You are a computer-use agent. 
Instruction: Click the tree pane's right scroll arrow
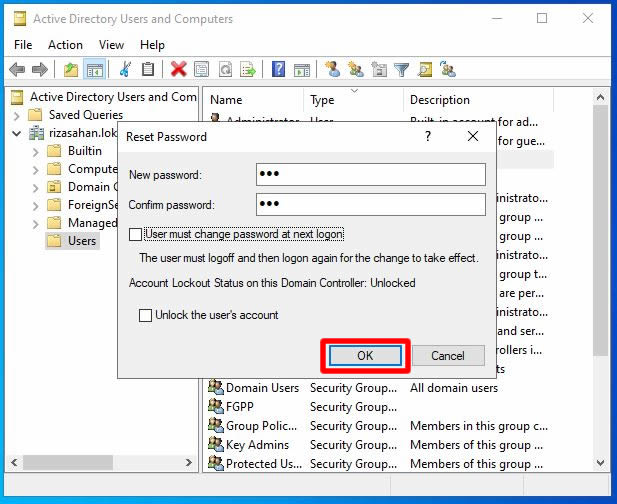point(189,462)
